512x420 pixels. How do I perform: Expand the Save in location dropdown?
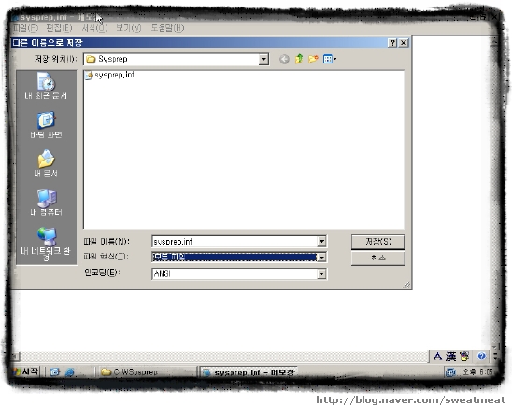[x=263, y=60]
